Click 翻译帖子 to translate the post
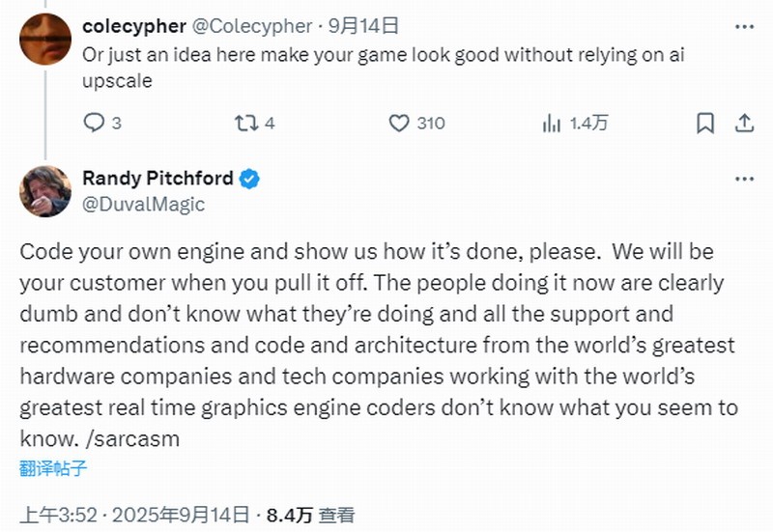 (53, 468)
